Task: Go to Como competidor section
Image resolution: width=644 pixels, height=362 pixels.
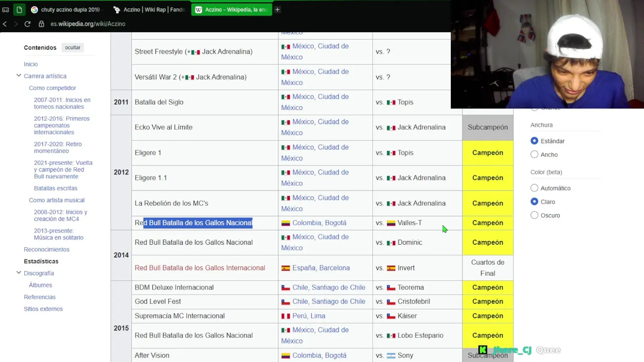Action: [52, 88]
